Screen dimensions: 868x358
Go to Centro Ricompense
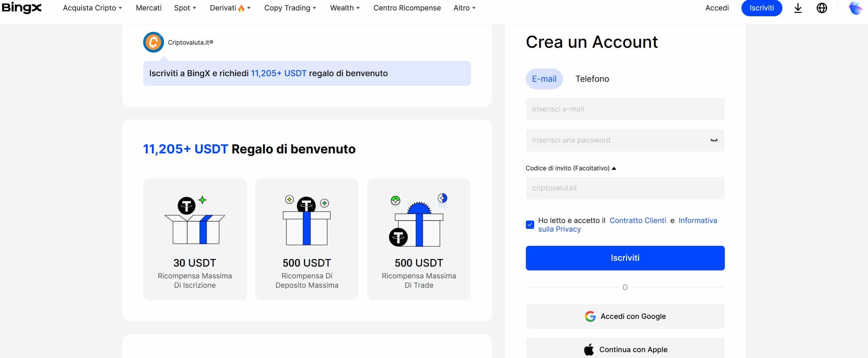407,8
